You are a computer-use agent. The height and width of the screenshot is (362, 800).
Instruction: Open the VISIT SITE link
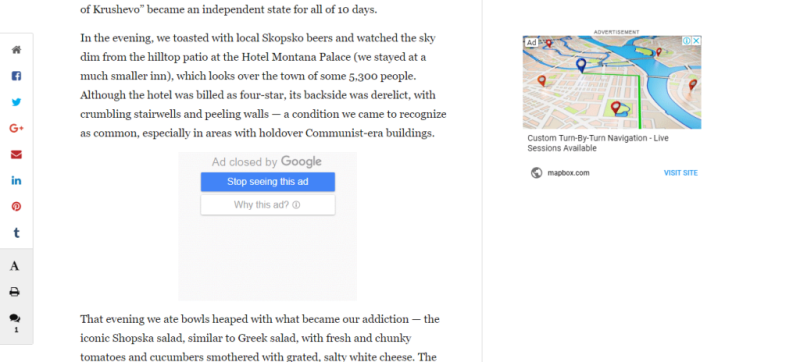coord(681,173)
